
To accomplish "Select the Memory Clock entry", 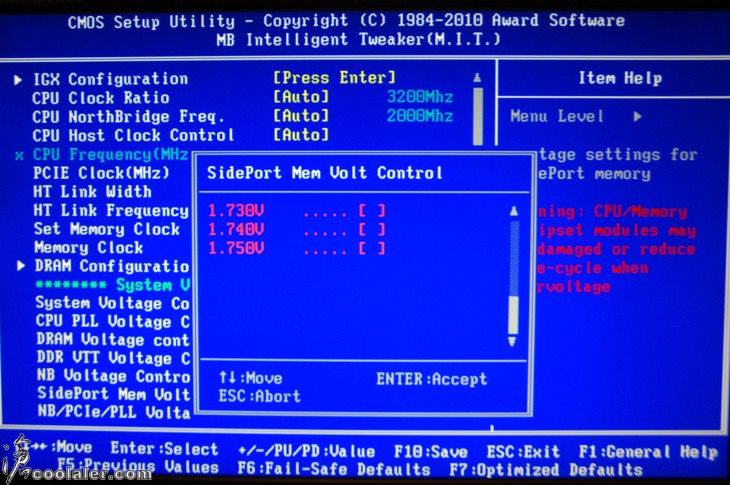I will [x=88, y=248].
